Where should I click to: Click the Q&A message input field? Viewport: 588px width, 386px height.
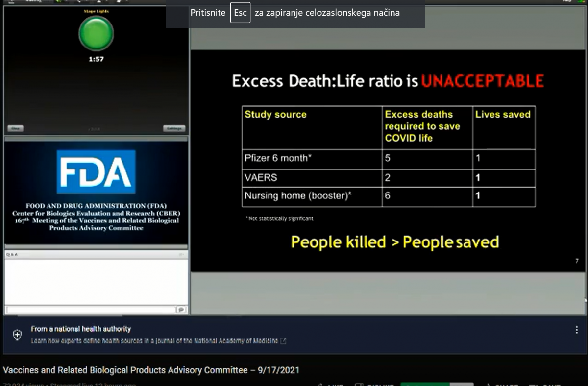(91, 310)
